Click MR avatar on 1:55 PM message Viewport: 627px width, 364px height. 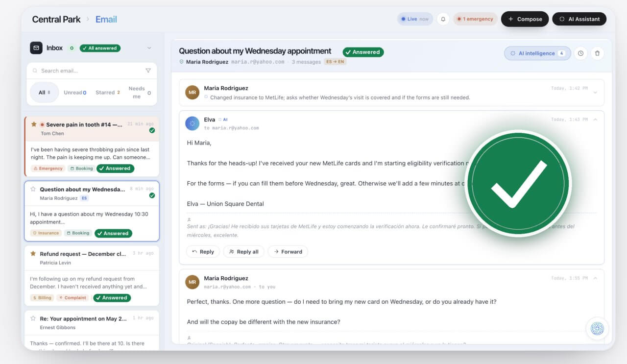pos(192,282)
